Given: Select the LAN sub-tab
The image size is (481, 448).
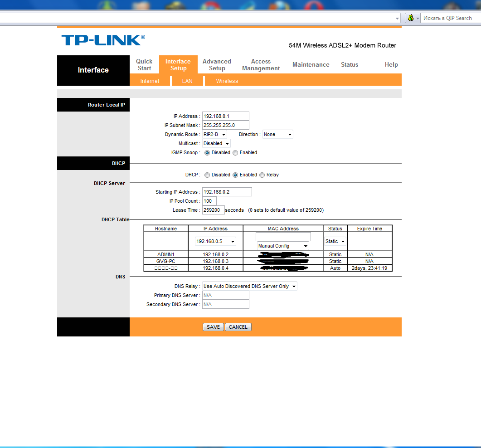Looking at the screenshot, I should click(187, 81).
